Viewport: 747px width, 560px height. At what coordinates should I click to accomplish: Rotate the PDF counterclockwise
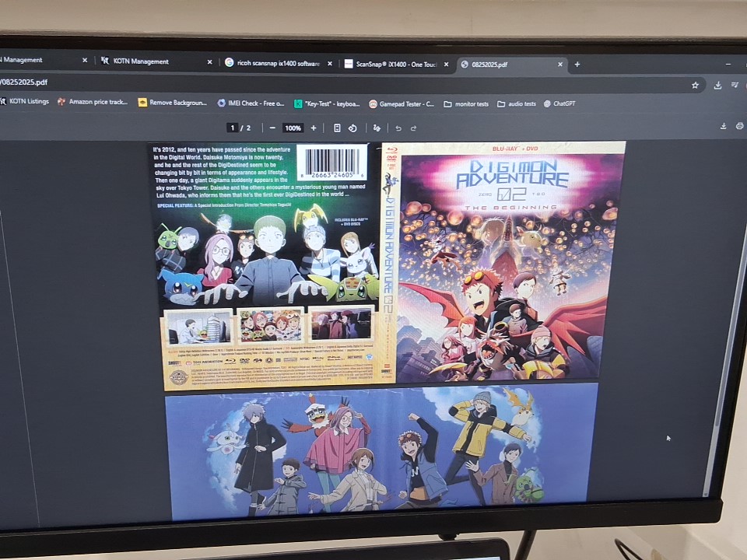352,128
